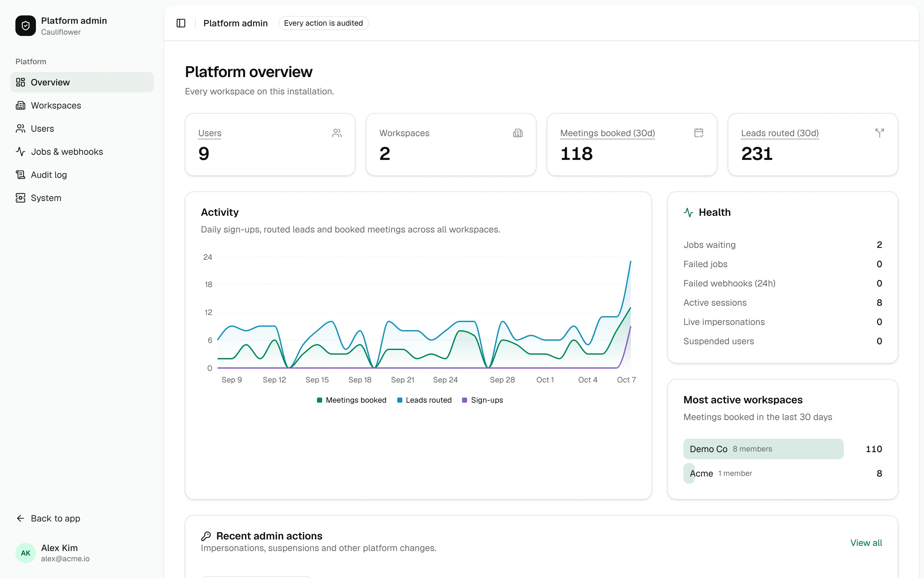Viewport: 924px width, 578px height.
Task: Toggle the Sign-ups legend swatch
Action: [x=465, y=400]
